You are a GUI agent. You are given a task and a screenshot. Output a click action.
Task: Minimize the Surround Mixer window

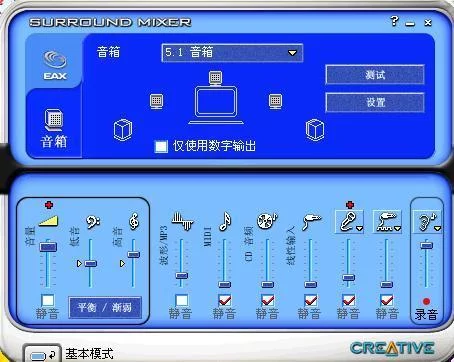(410, 23)
